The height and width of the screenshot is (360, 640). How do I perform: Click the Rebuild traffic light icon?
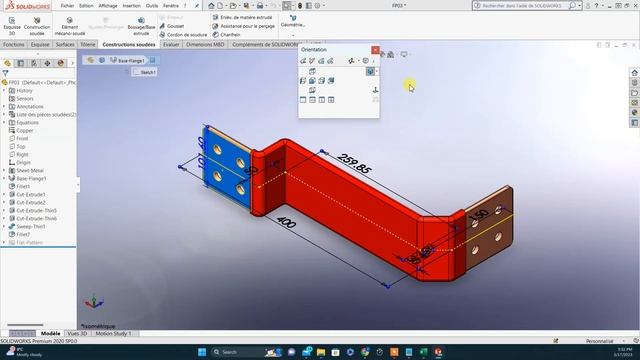[x=300, y=6]
